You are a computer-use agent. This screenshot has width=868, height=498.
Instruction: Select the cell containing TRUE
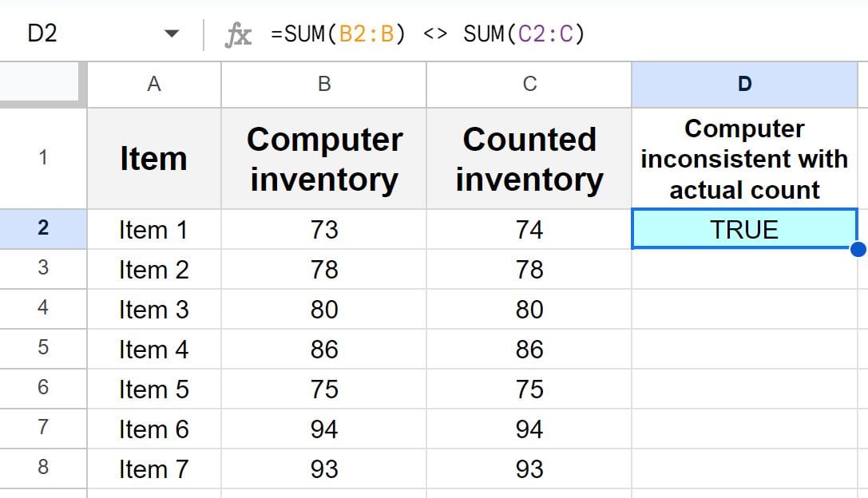[x=743, y=229]
